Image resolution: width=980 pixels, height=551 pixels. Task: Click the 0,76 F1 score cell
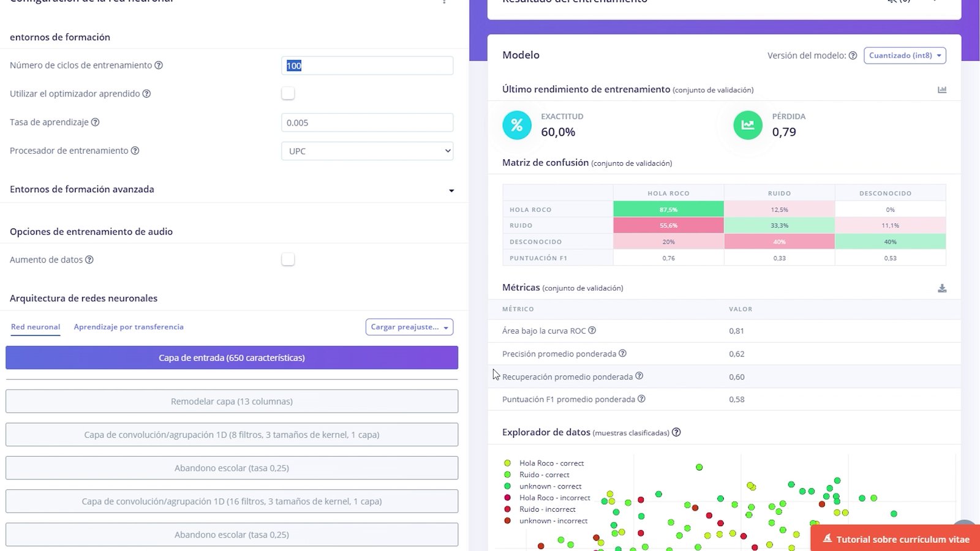coord(668,258)
